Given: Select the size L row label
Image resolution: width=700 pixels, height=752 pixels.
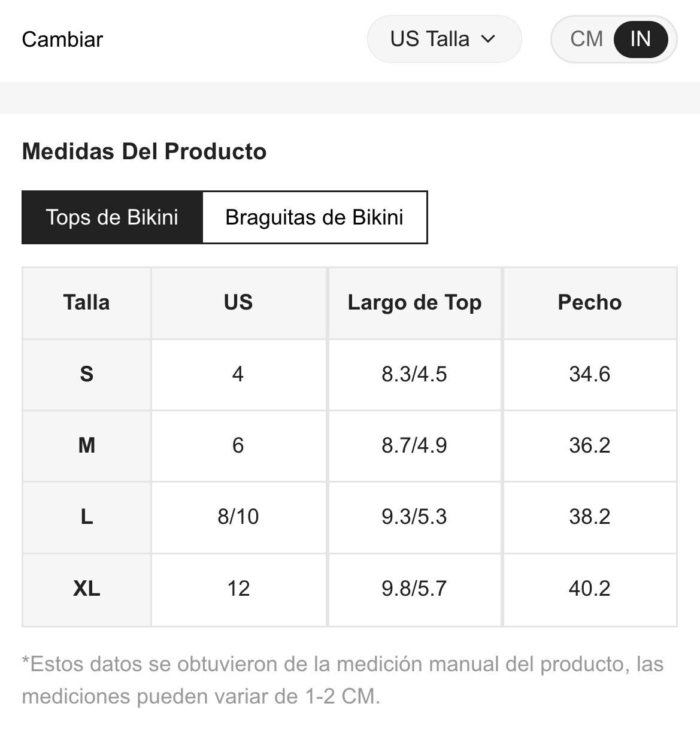Looking at the screenshot, I should point(86,517).
